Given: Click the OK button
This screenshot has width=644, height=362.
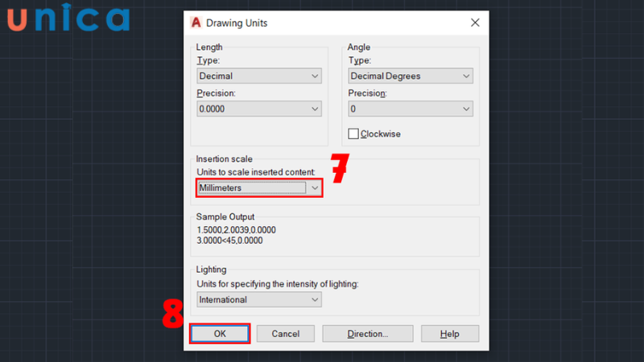Looking at the screenshot, I should (x=220, y=334).
